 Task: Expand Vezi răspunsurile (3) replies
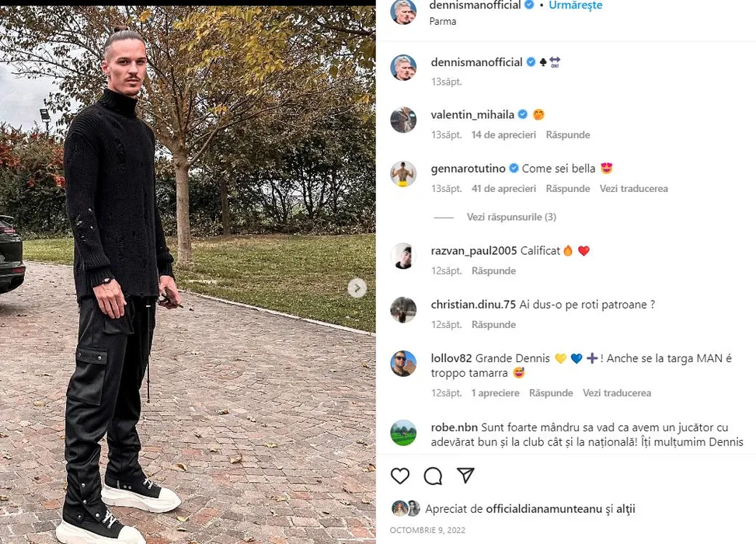point(511,217)
